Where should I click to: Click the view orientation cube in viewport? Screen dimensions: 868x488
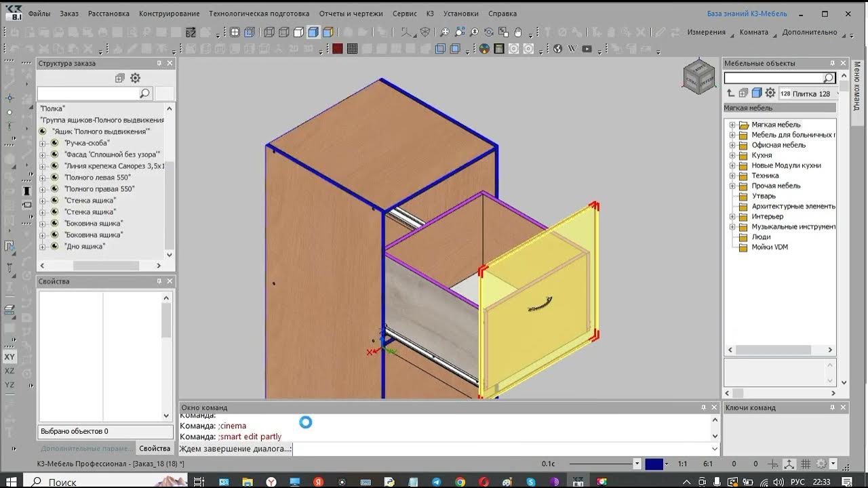698,76
